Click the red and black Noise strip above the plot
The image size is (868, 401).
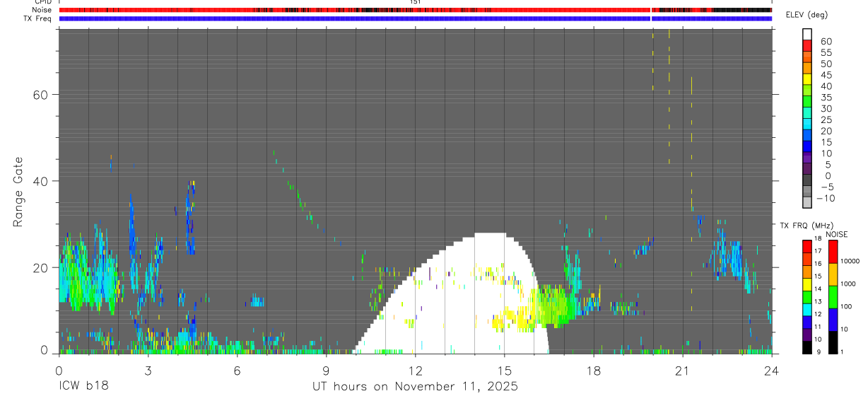pyautogui.click(x=415, y=10)
